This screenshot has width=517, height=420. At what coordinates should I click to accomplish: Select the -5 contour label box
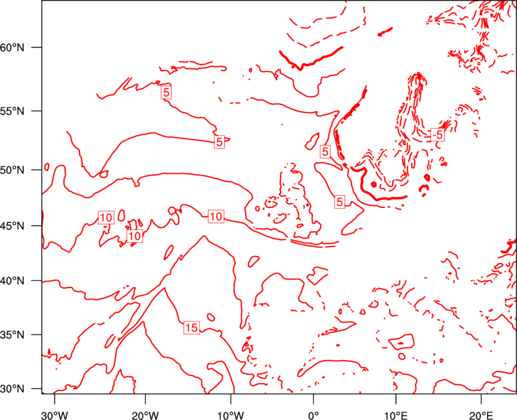pos(438,135)
